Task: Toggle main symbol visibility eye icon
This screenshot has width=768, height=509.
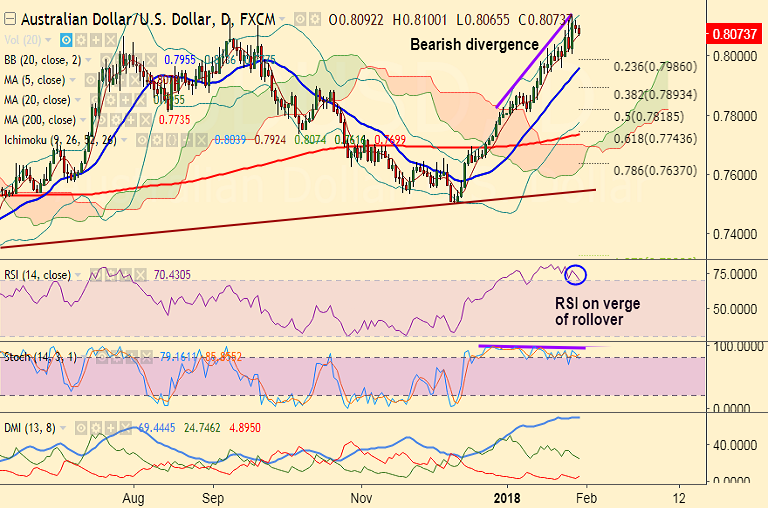Action: [300, 20]
